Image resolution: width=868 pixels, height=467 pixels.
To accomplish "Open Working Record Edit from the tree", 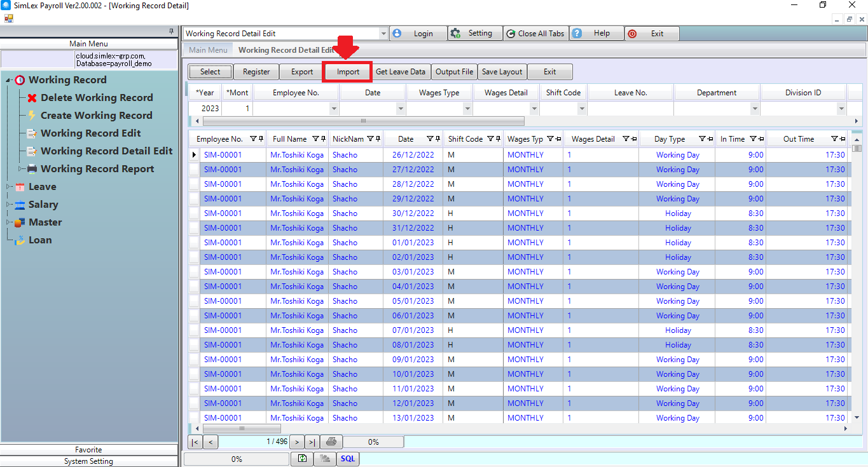I will 90,133.
